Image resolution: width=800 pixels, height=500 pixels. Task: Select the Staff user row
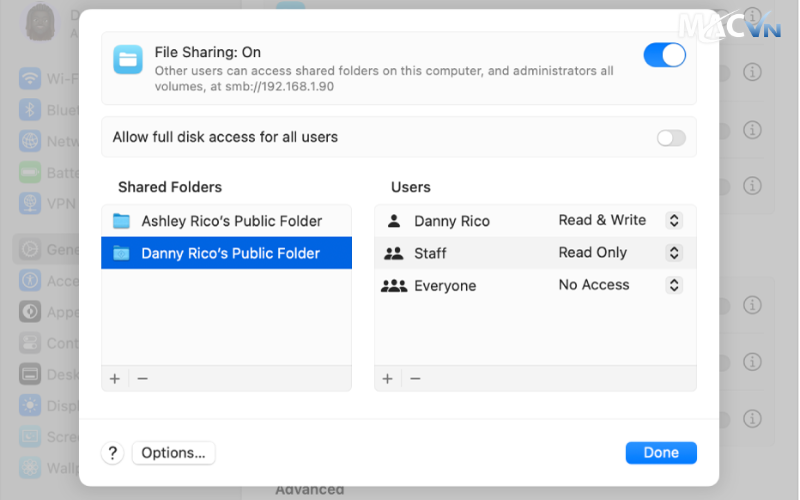pos(535,253)
